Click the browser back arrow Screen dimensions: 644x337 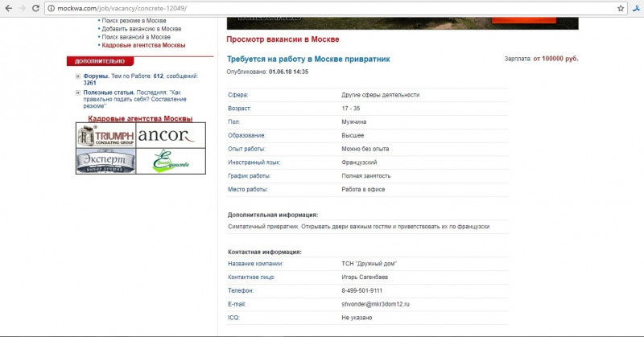(x=9, y=8)
